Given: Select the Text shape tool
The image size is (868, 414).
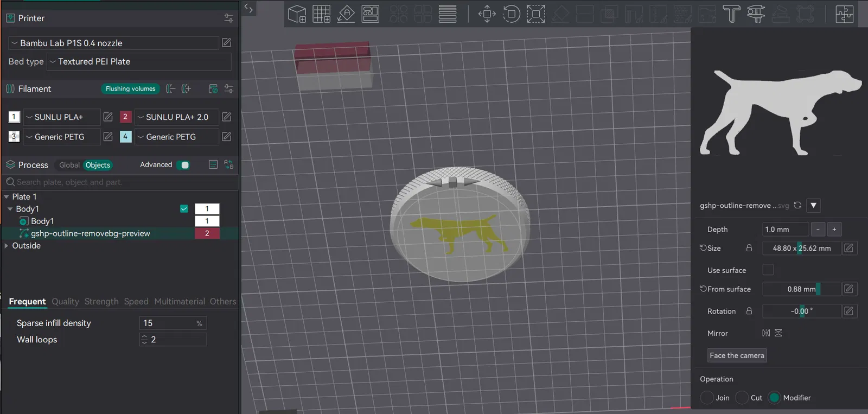Looking at the screenshot, I should (731, 14).
